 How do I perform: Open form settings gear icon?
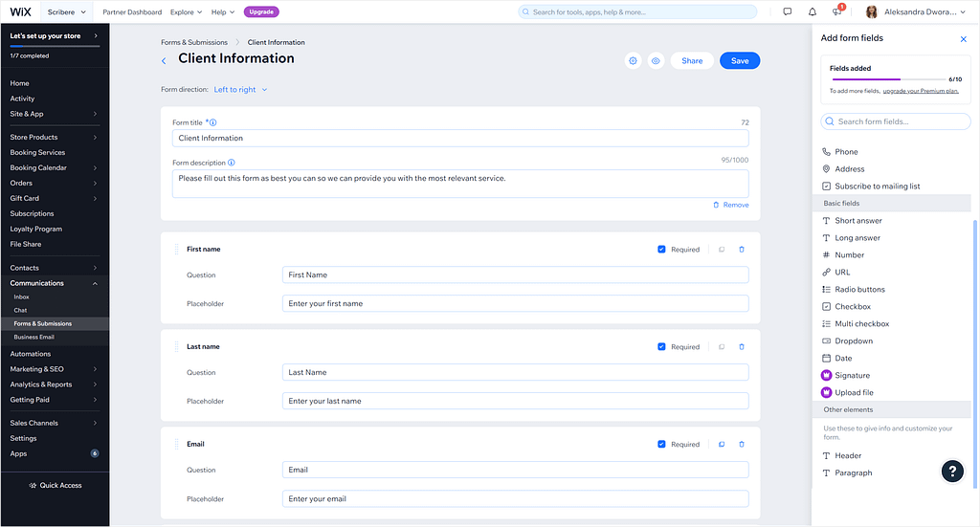click(634, 60)
